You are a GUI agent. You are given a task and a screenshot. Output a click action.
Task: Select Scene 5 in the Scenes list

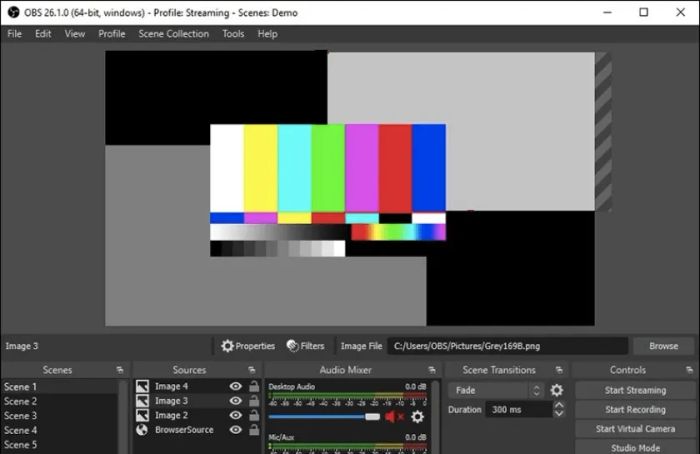60,445
